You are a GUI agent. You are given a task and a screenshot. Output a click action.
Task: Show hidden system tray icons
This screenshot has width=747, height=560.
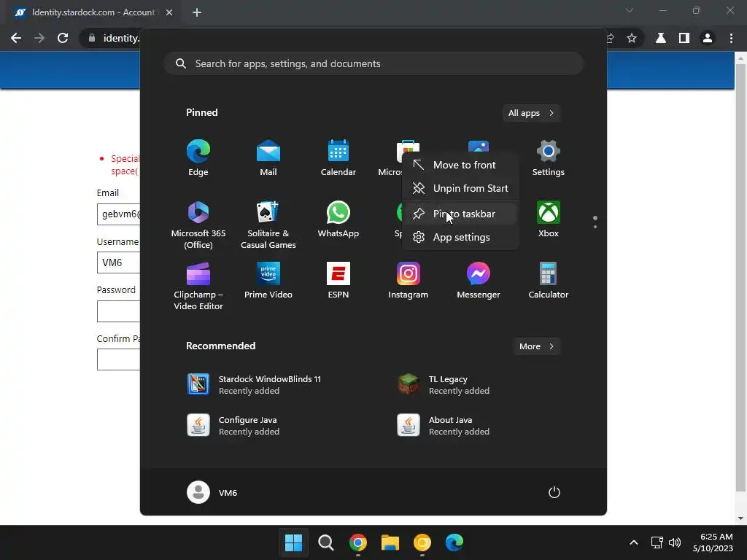[634, 542]
